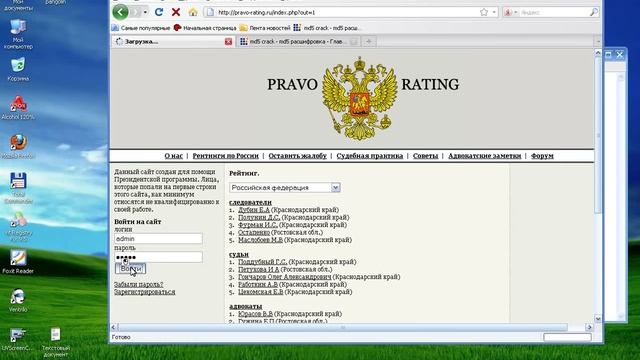Screen dimensions: 640x360
Task: Click the пароль password field
Action: 158,257
